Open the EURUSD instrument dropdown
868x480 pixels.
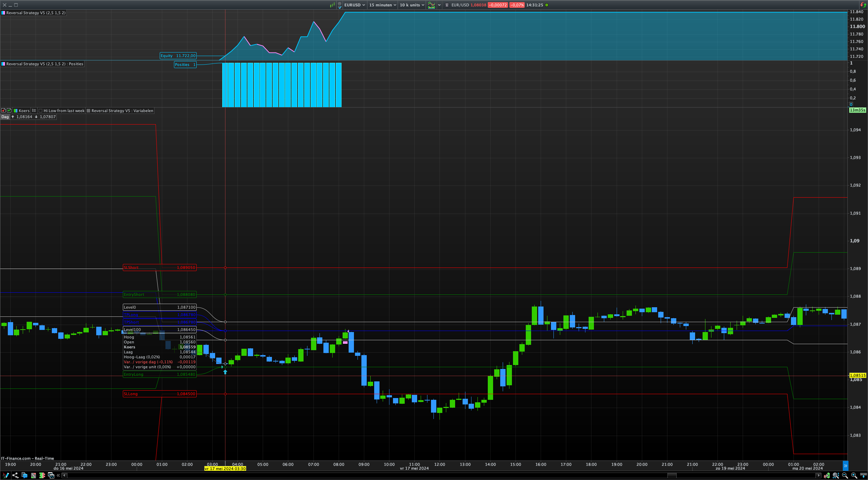[x=354, y=5]
